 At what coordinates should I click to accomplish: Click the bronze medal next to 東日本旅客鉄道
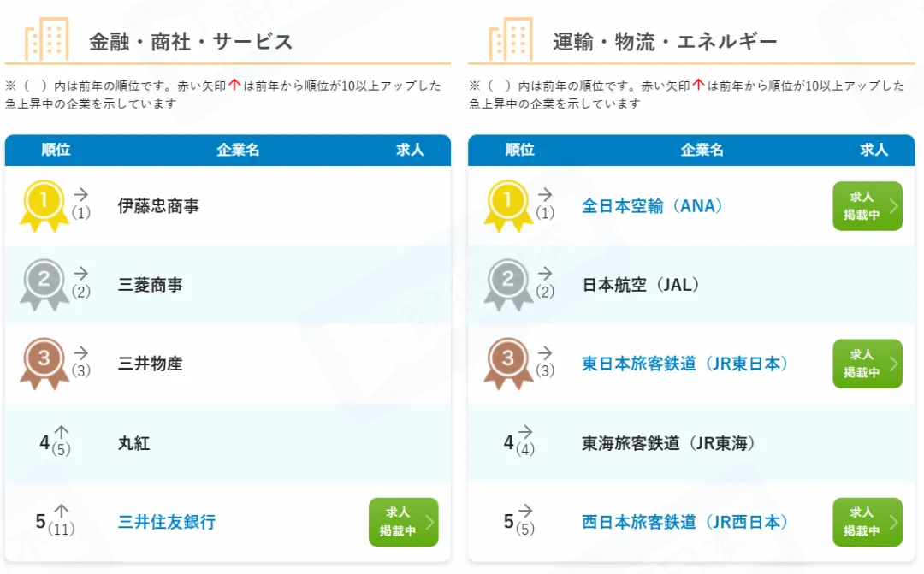[x=508, y=364]
